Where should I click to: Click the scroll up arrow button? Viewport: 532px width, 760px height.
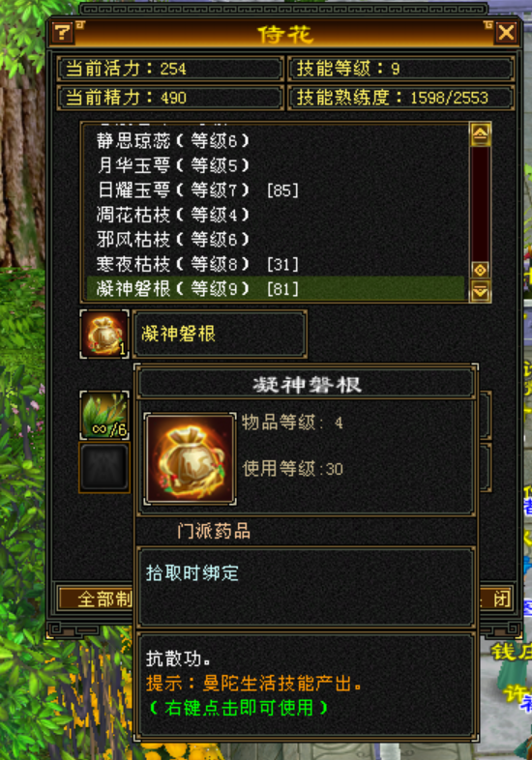pyautogui.click(x=480, y=134)
